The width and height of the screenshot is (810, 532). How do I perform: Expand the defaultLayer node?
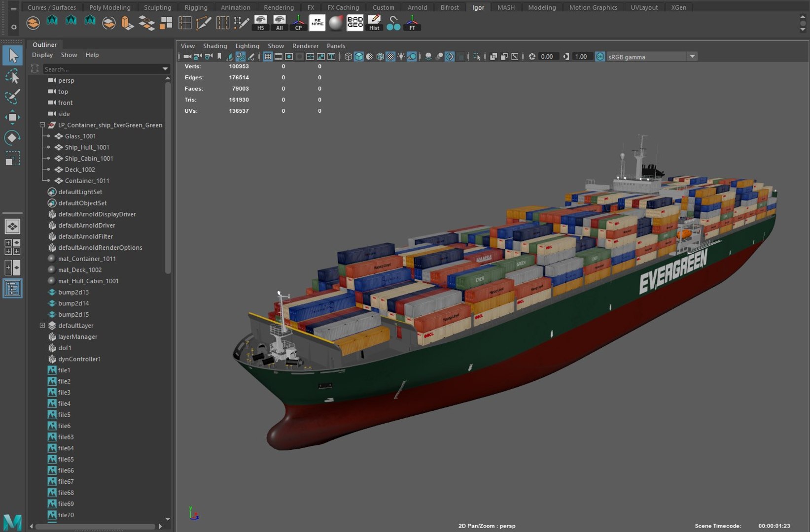pos(42,326)
